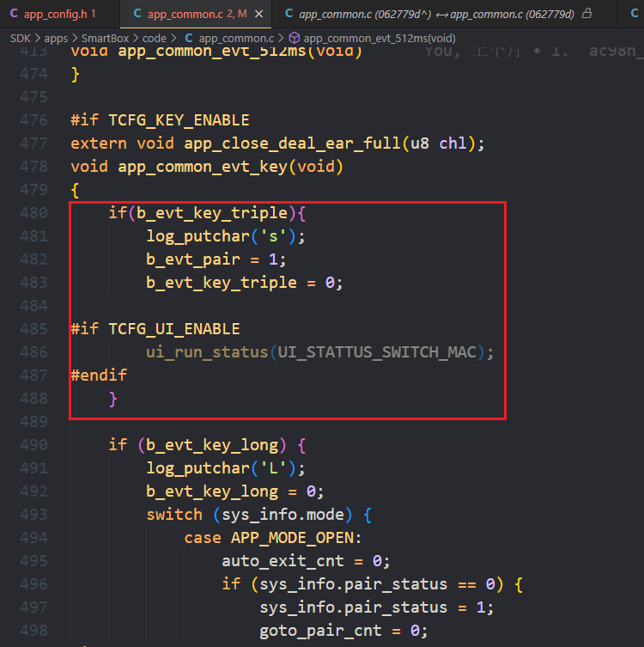Screen dimensions: 644x647
Task: Click line number 480 in the gutter
Action: 33,213
